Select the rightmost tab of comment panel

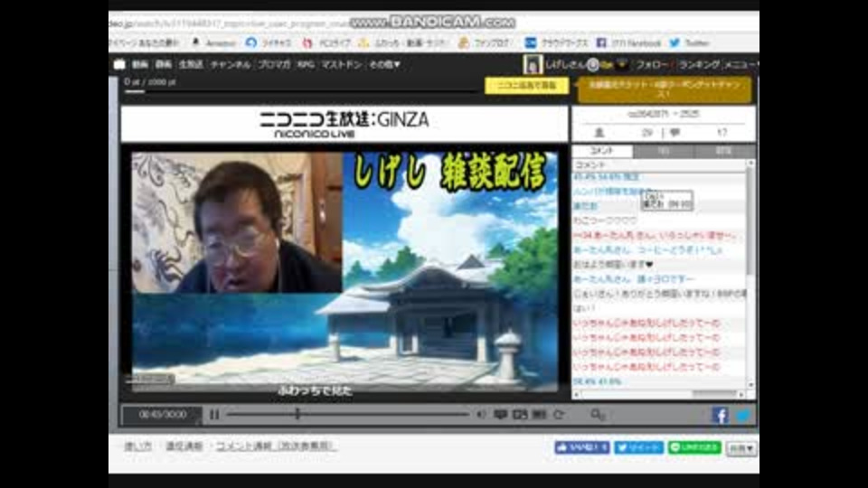pyautogui.click(x=723, y=151)
